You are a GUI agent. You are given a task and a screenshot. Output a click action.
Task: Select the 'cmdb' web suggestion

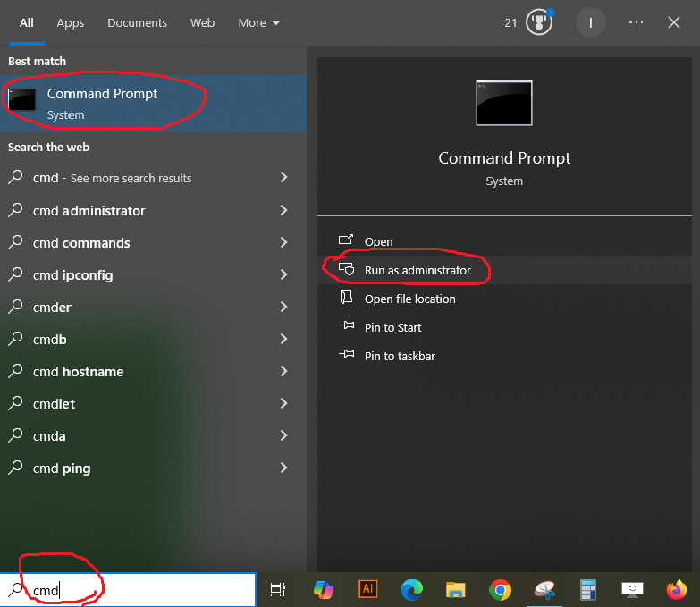153,339
